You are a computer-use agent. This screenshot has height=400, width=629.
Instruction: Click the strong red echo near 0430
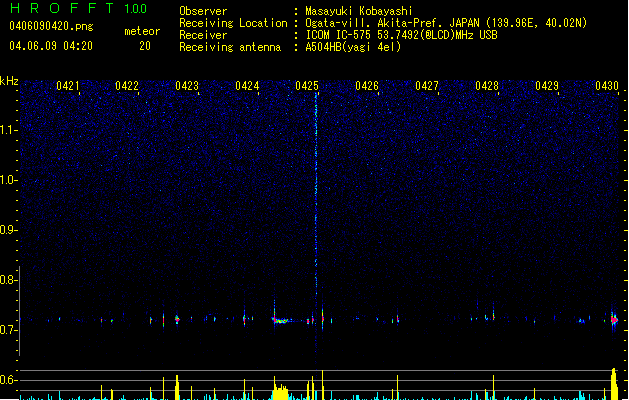614,320
